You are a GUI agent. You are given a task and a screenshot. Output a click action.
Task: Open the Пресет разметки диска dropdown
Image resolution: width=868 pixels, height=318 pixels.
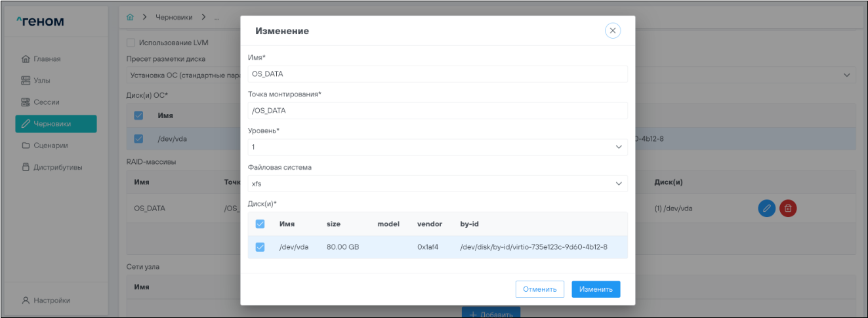pyautogui.click(x=846, y=75)
